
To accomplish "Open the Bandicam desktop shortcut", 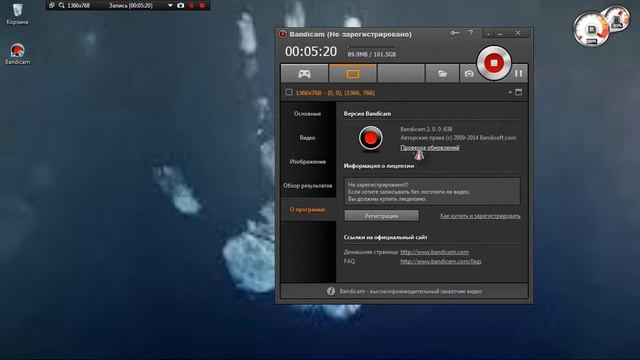I will tap(17, 54).
